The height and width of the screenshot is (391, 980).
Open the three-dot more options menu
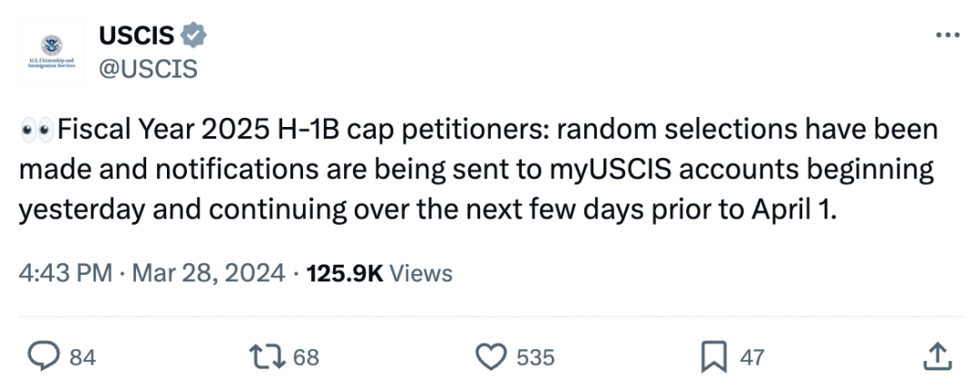tap(947, 35)
